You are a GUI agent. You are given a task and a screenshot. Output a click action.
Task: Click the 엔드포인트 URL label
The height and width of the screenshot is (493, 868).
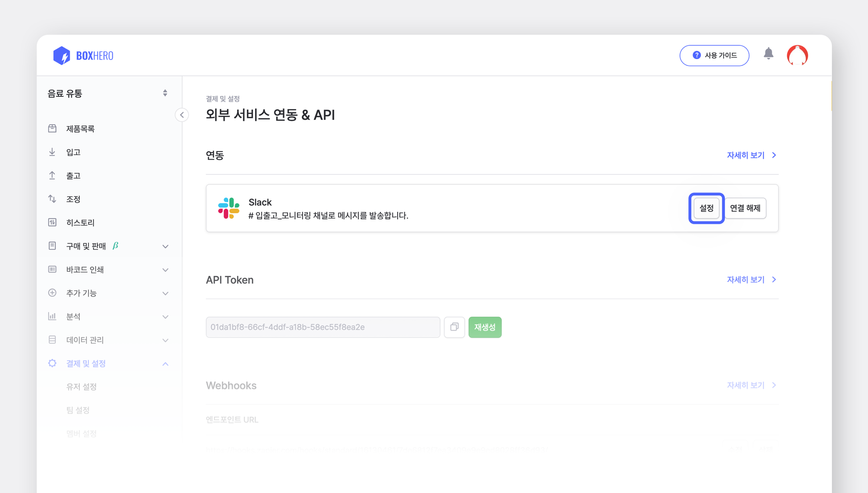click(x=232, y=420)
